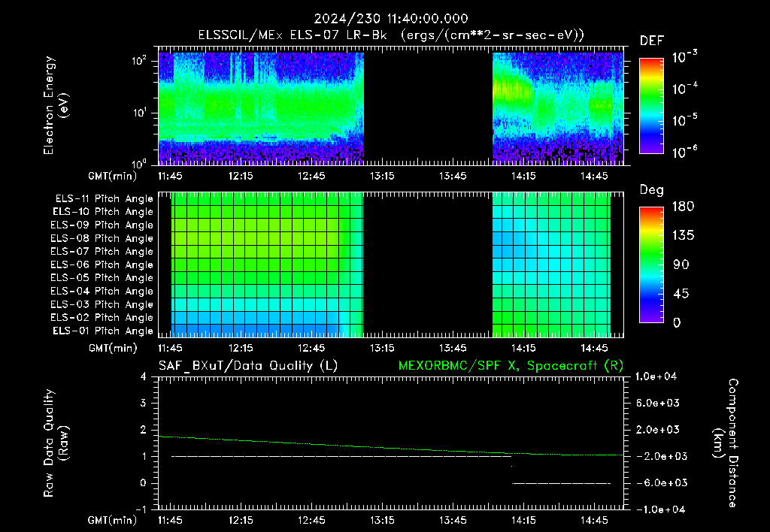Image resolution: width=770 pixels, height=532 pixels.
Task: Click the Deg legend title
Action: pyautogui.click(x=652, y=190)
